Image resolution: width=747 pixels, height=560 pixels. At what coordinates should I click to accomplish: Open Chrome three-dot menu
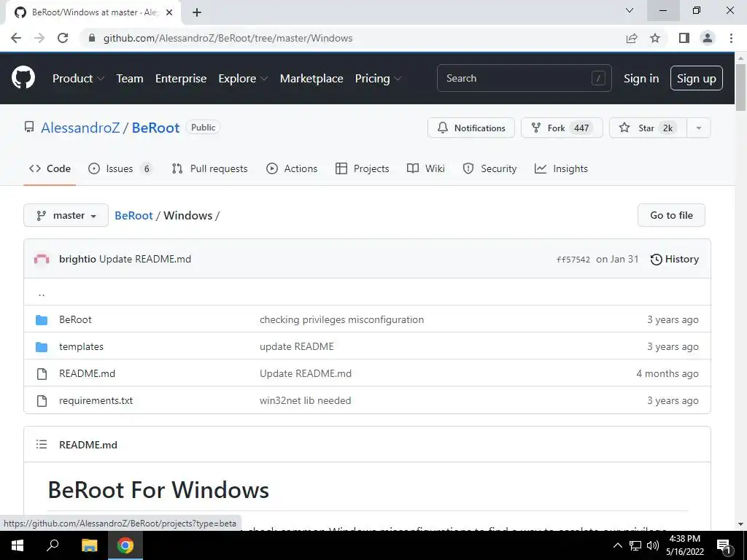[x=731, y=38]
